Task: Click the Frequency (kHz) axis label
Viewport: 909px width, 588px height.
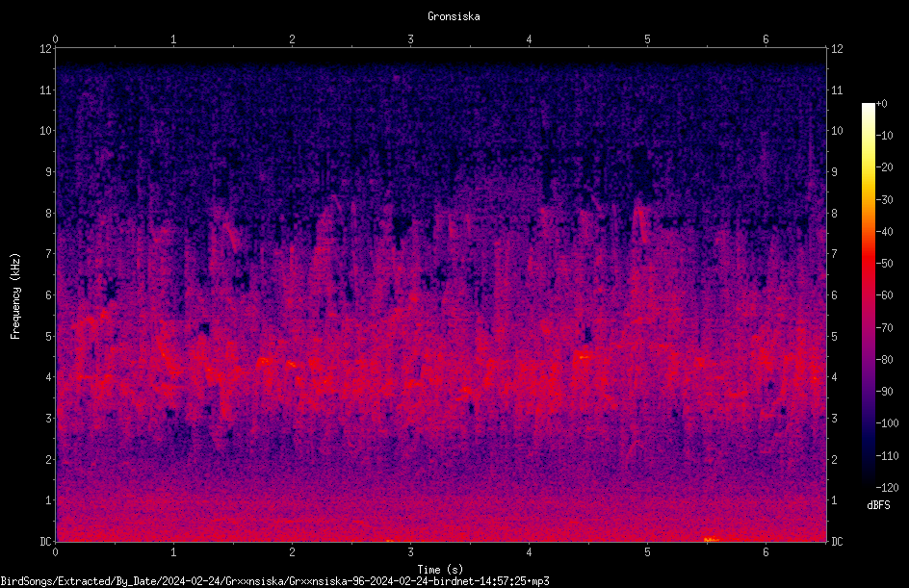Action: 15,296
